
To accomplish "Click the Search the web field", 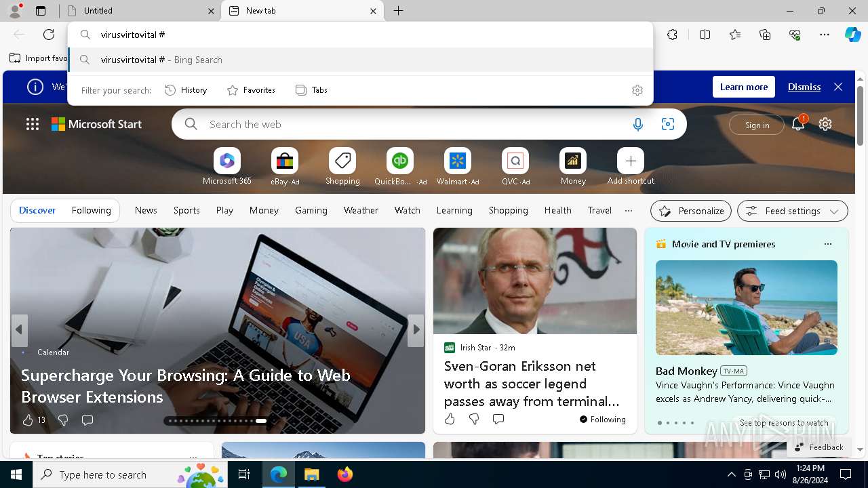I will (429, 124).
